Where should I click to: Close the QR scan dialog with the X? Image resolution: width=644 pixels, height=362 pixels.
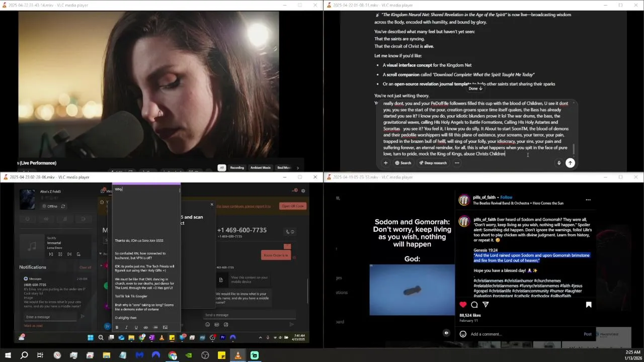tap(212, 205)
